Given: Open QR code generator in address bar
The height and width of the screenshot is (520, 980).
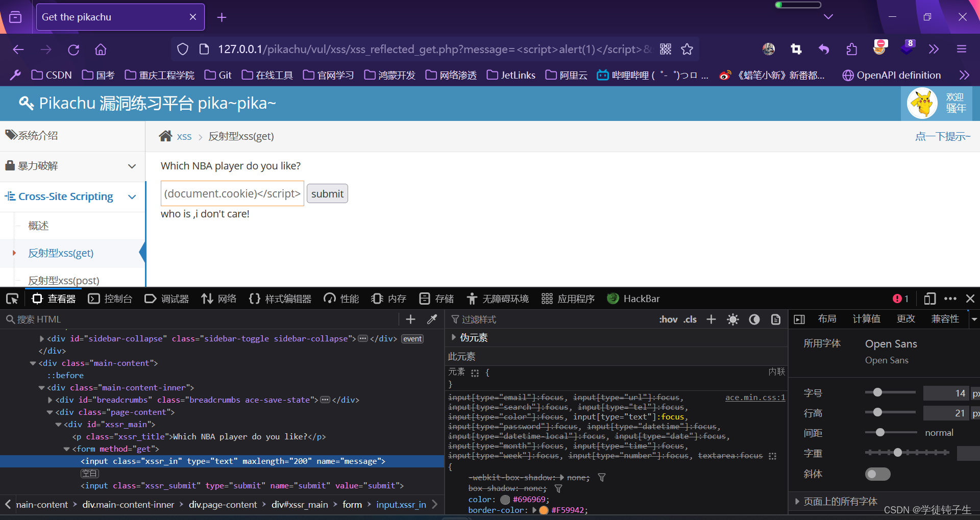Looking at the screenshot, I should click(666, 49).
